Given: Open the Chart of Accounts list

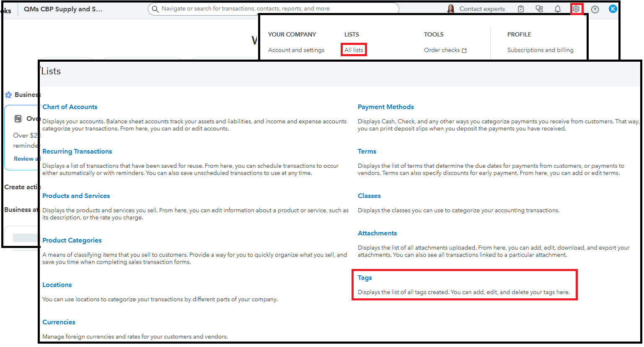Looking at the screenshot, I should click(x=70, y=107).
